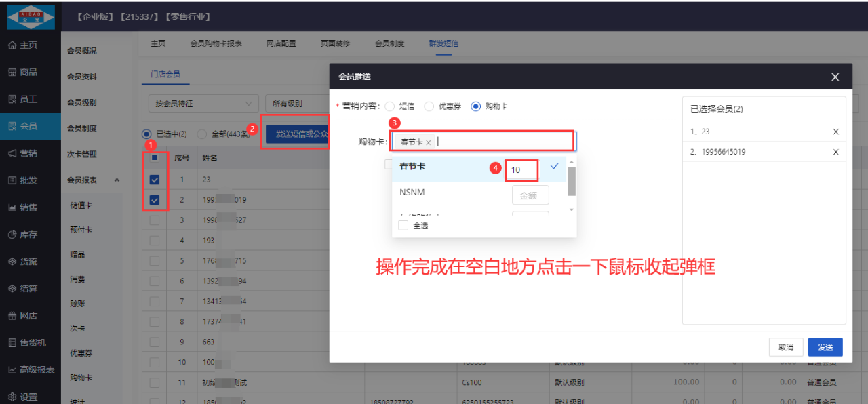This screenshot has width=868, height=404.
Task: Open the 按会员特征 dropdown
Action: [x=203, y=104]
